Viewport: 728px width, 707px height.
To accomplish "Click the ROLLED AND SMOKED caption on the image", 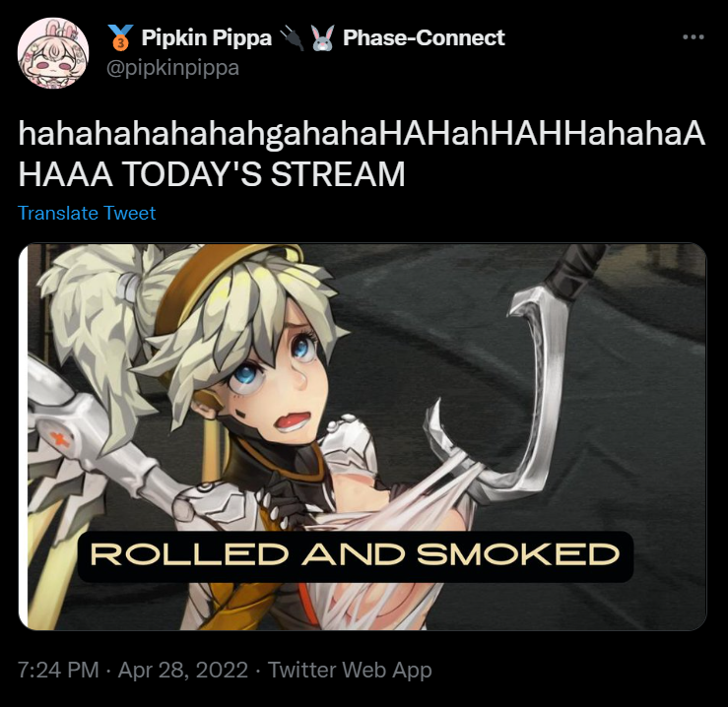I will coord(356,554).
